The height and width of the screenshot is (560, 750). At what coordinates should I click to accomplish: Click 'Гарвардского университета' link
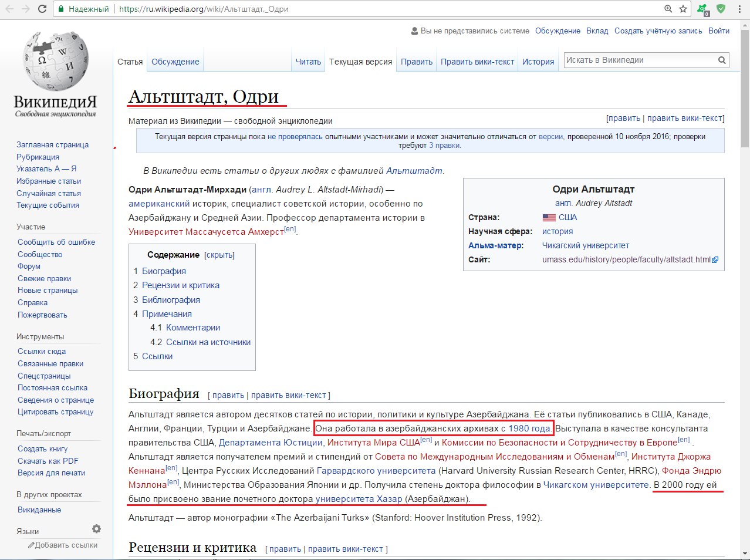click(376, 471)
